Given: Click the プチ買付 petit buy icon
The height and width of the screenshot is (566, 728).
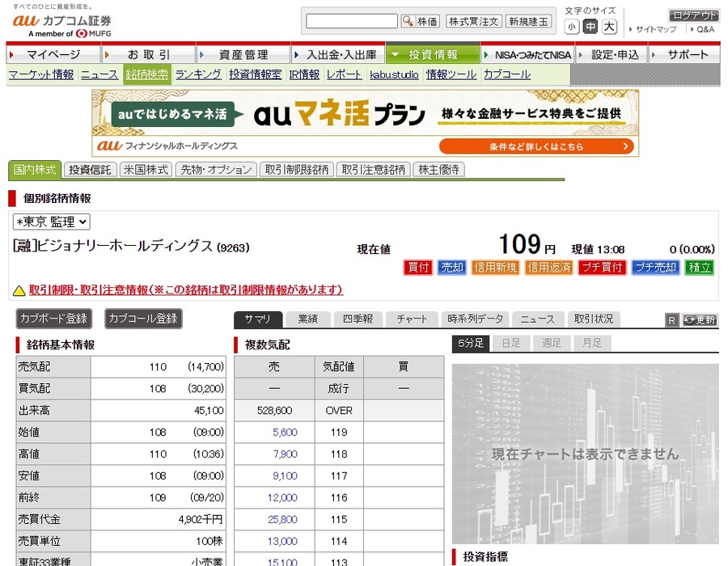Looking at the screenshot, I should [x=601, y=267].
